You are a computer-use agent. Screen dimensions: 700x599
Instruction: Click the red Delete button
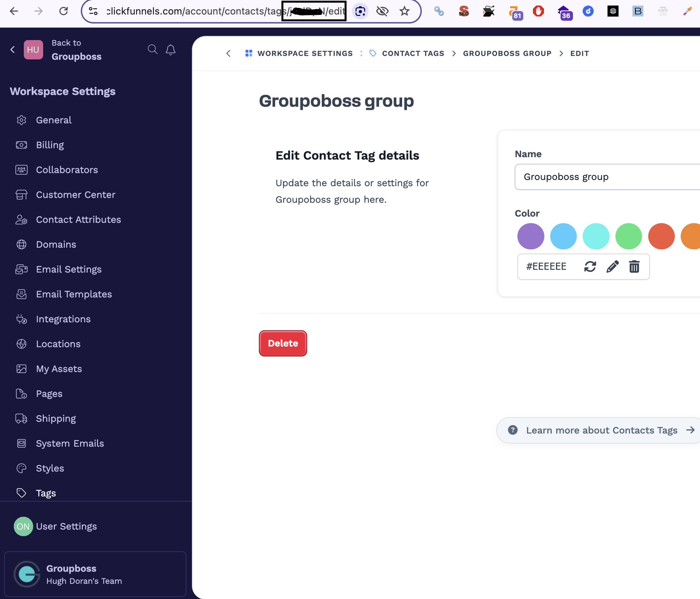click(283, 343)
